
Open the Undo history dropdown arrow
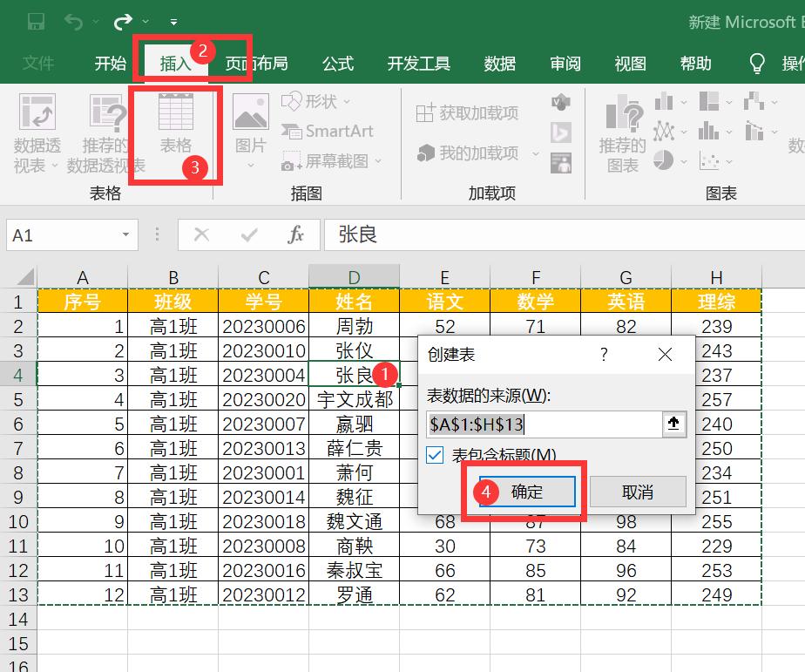coord(96,22)
